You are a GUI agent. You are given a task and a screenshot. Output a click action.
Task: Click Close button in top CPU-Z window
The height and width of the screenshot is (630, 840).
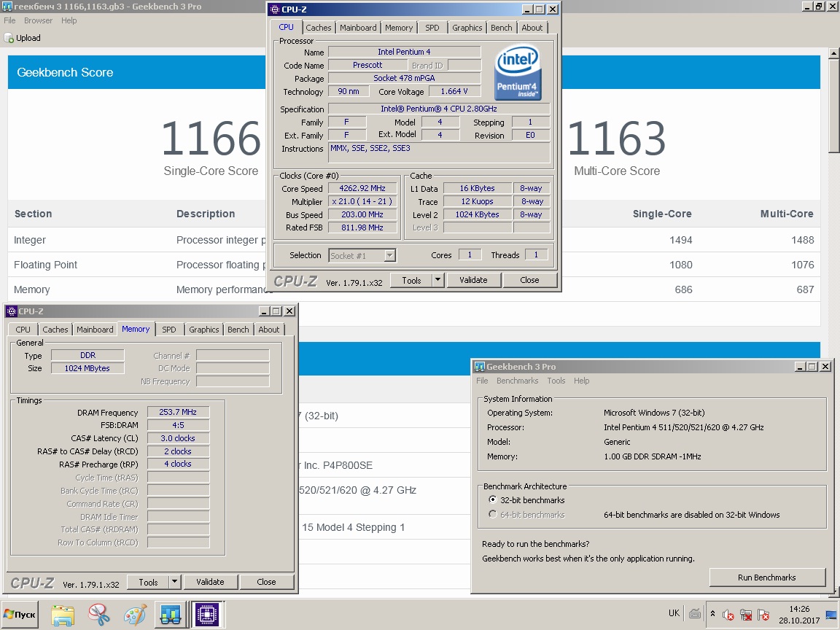(529, 280)
